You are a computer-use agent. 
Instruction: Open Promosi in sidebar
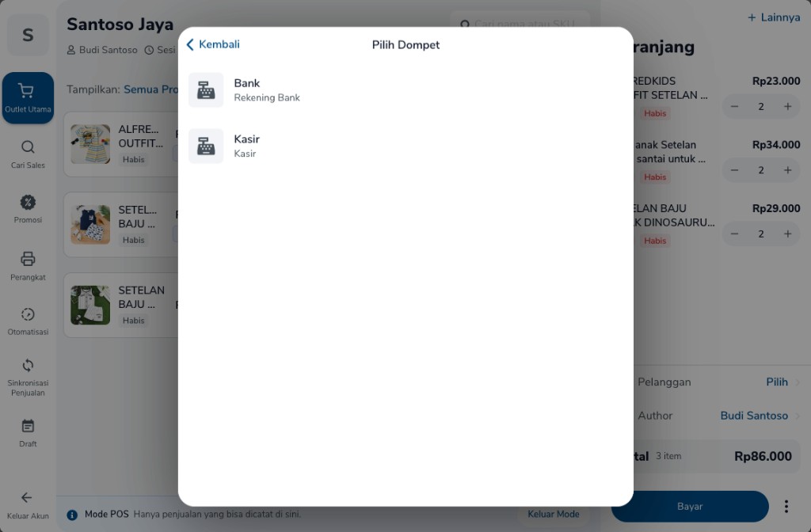coord(28,209)
